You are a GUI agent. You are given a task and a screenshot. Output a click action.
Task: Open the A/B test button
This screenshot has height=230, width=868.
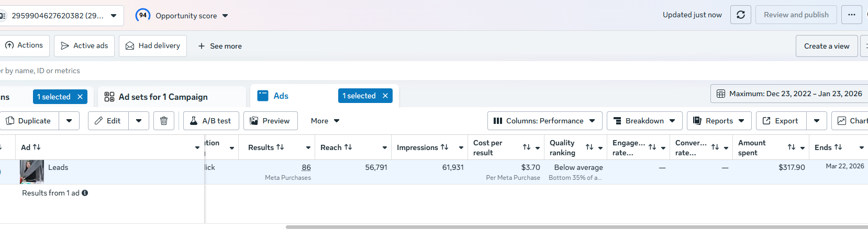click(211, 121)
